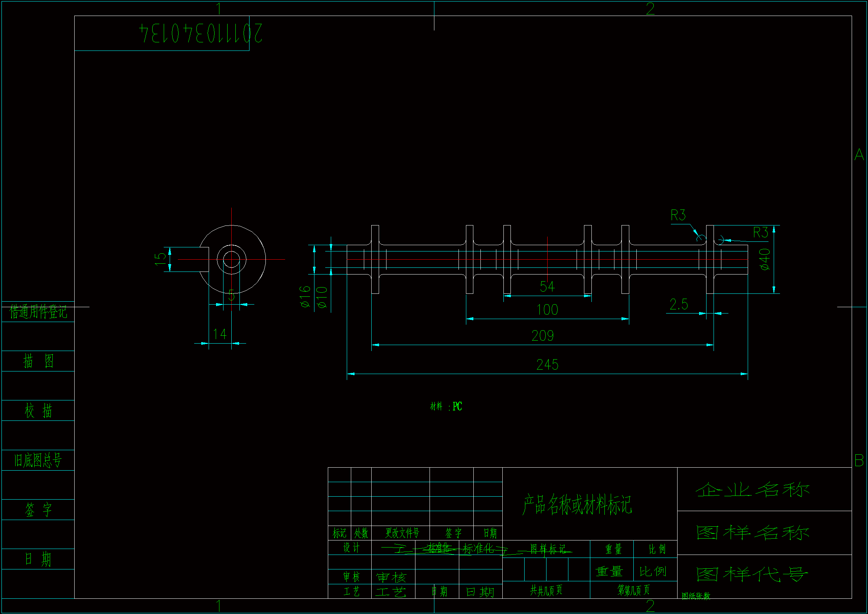Click the 245 overall length dimension

547,365
